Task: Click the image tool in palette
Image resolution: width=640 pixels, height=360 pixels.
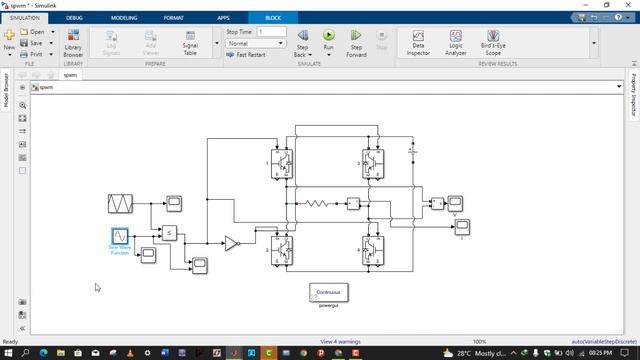Action: point(22,158)
